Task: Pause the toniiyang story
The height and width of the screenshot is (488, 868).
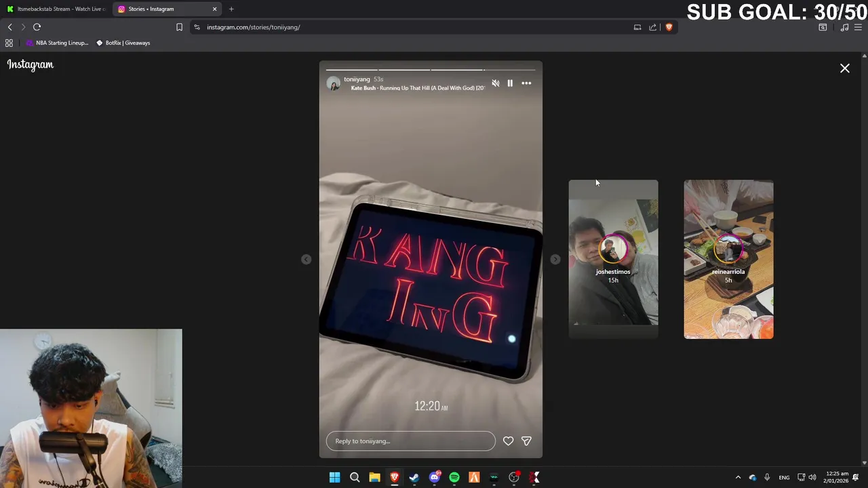Action: point(510,83)
